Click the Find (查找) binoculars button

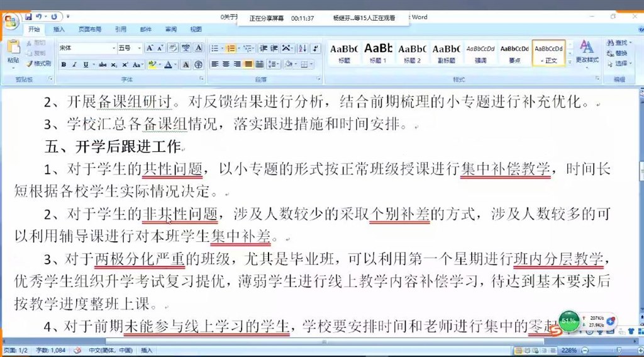click(x=619, y=43)
